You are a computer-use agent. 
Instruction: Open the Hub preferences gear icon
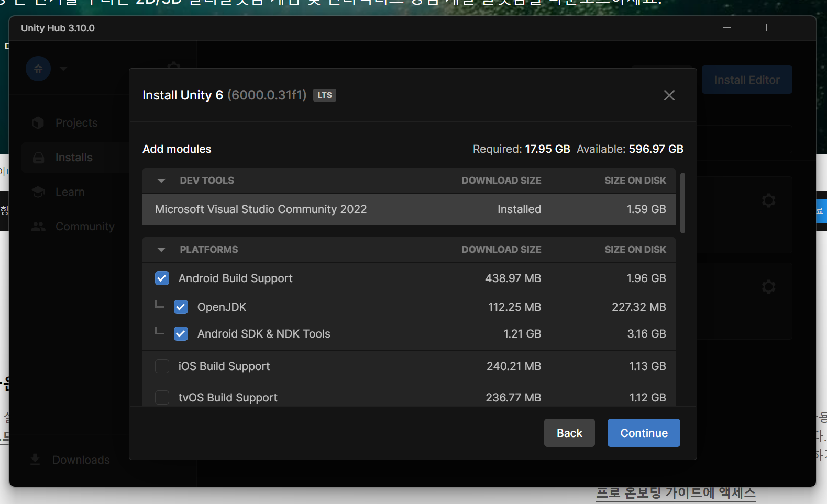click(174, 67)
